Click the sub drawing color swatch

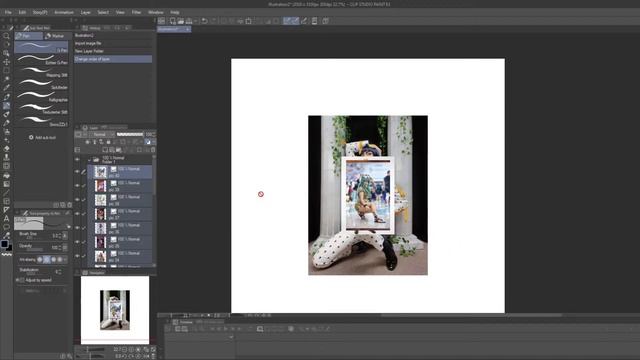(x=9, y=248)
